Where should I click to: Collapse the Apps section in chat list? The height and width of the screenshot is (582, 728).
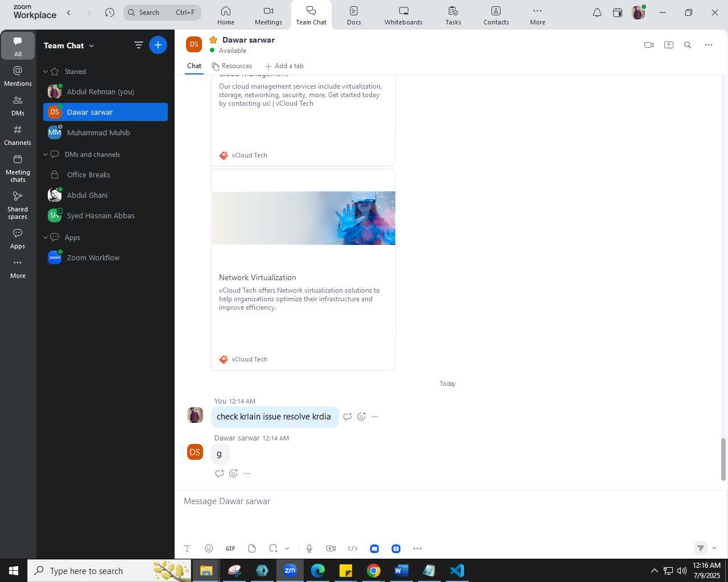point(45,238)
